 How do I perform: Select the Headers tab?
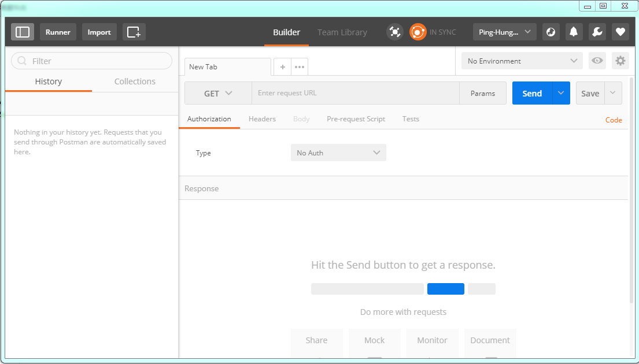(262, 119)
